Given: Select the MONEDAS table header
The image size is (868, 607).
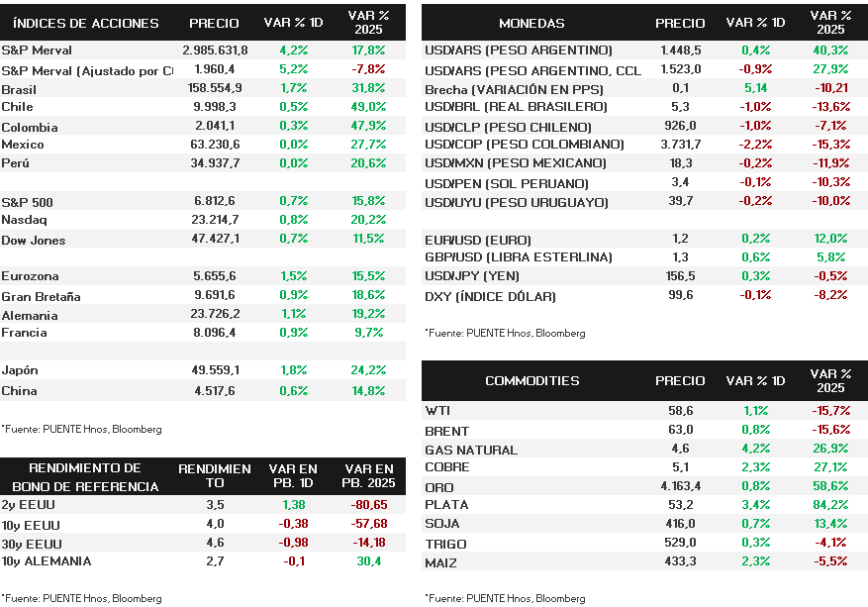Looking at the screenshot, I should click(531, 23).
